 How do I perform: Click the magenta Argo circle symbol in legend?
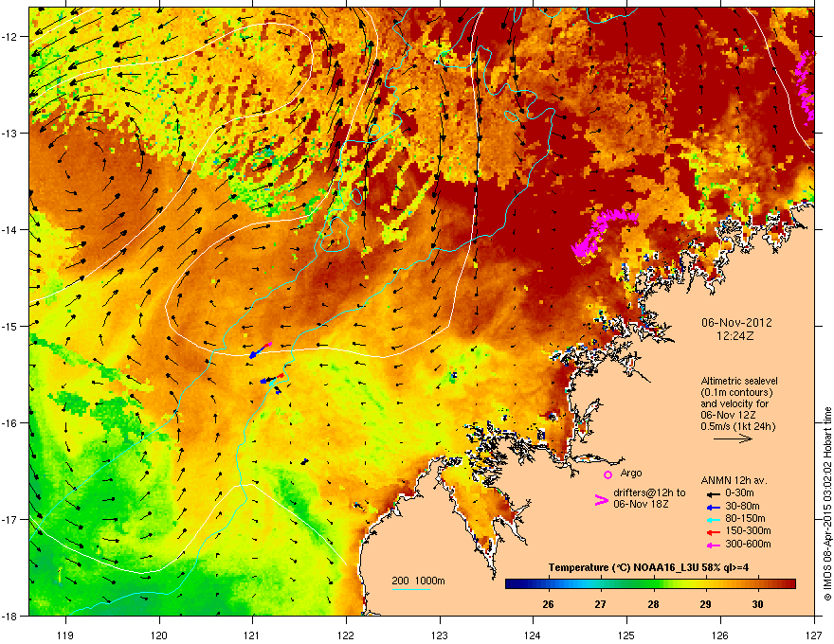[x=607, y=474]
